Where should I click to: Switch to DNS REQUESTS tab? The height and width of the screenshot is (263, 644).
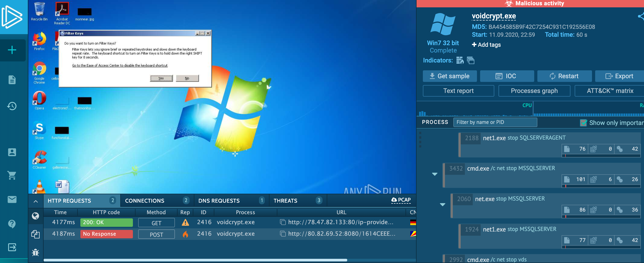pyautogui.click(x=231, y=201)
